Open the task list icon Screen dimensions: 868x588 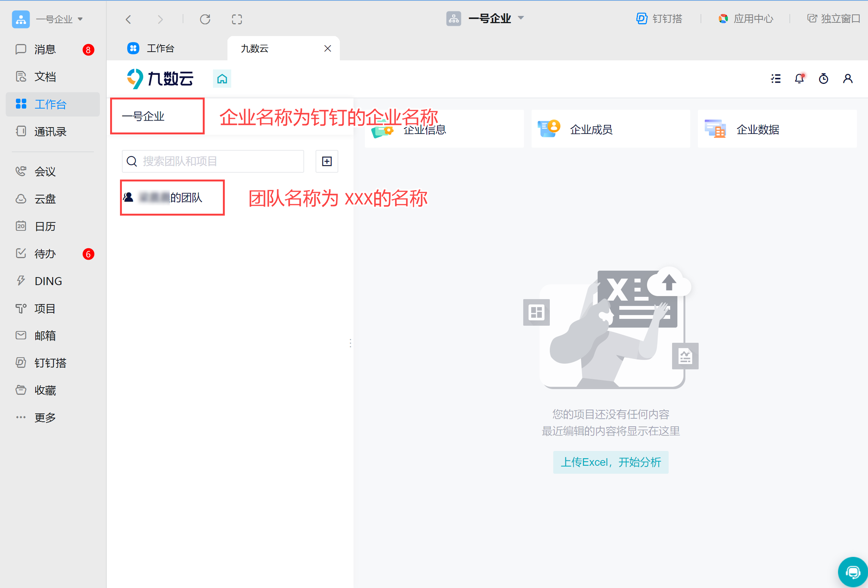pyautogui.click(x=776, y=79)
